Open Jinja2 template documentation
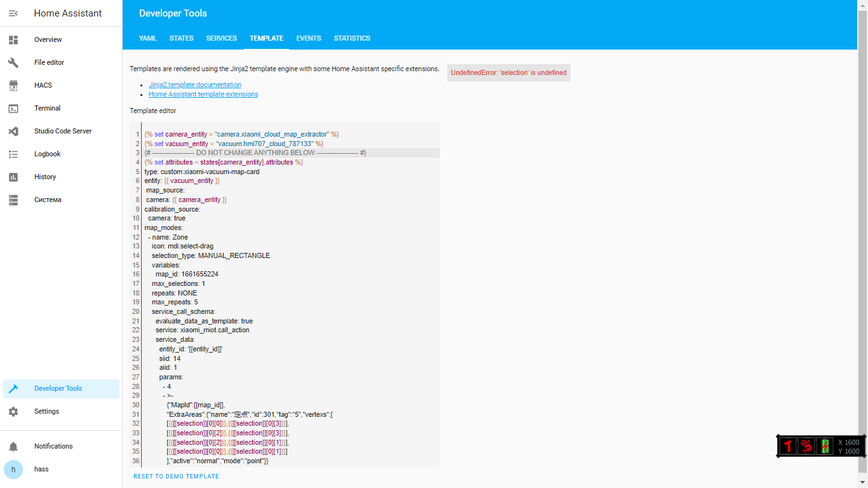 [x=194, y=85]
